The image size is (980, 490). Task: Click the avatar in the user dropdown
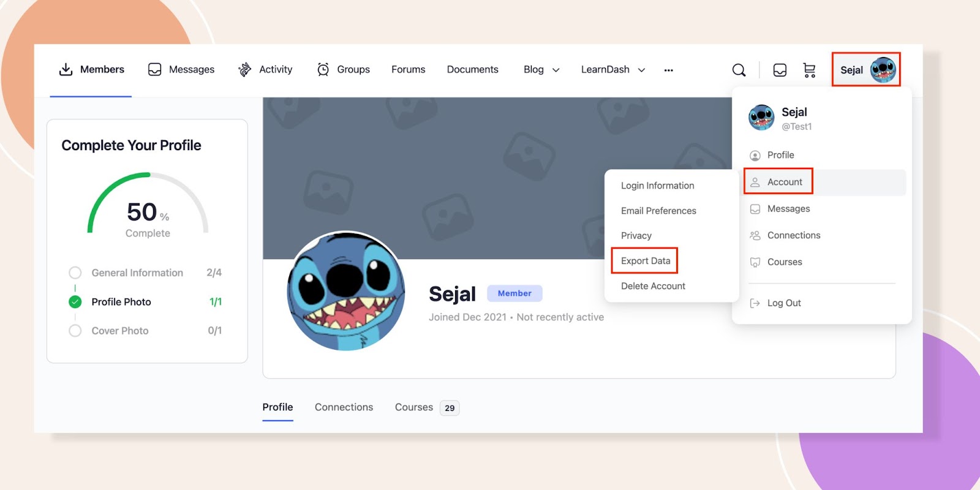pyautogui.click(x=761, y=118)
